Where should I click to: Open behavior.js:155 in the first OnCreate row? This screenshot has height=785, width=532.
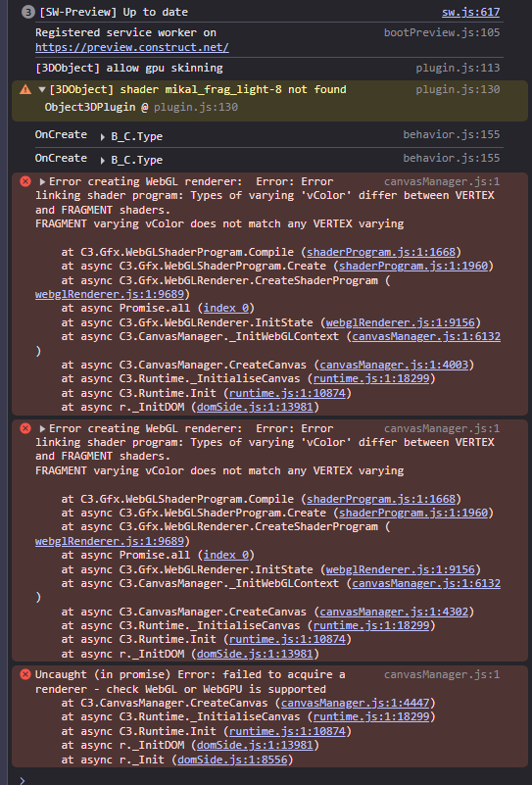click(452, 134)
